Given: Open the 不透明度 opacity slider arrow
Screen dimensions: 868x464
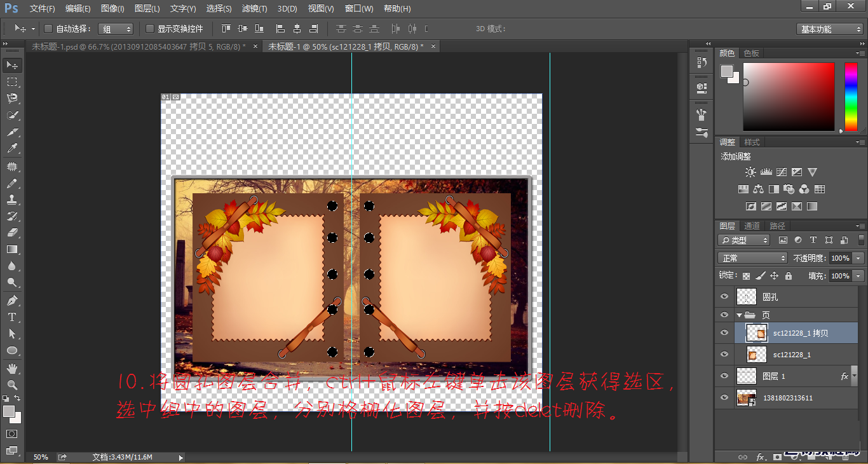Looking at the screenshot, I should click(x=859, y=258).
